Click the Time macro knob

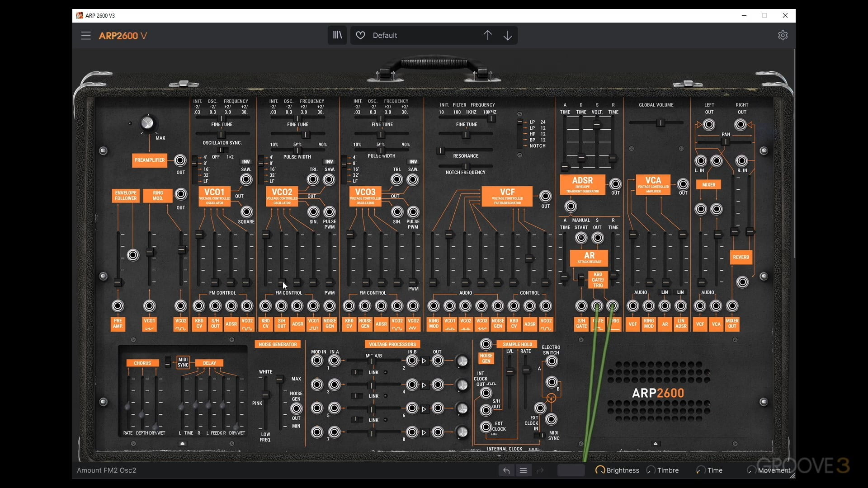[701, 470]
